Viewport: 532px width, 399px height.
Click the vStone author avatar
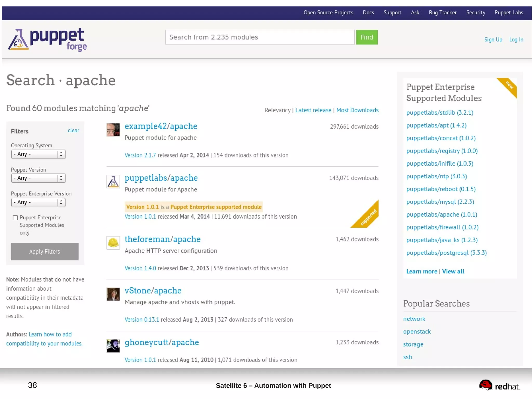pyautogui.click(x=113, y=294)
